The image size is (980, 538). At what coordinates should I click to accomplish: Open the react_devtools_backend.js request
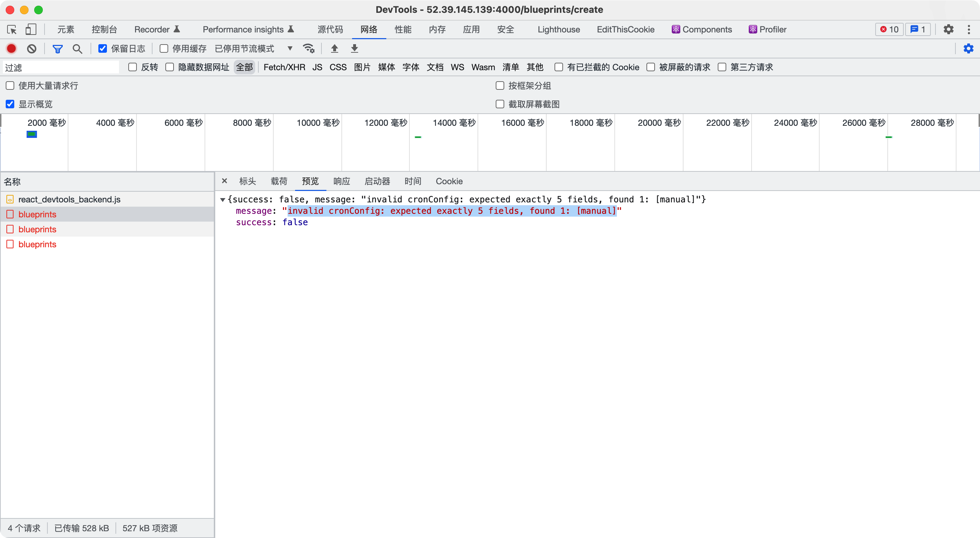click(69, 199)
